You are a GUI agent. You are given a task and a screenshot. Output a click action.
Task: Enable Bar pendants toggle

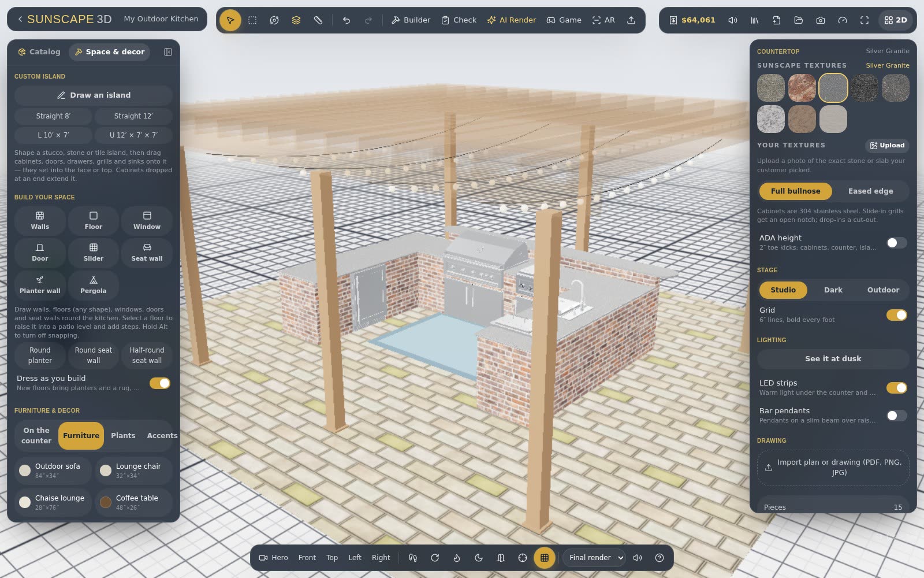point(896,416)
